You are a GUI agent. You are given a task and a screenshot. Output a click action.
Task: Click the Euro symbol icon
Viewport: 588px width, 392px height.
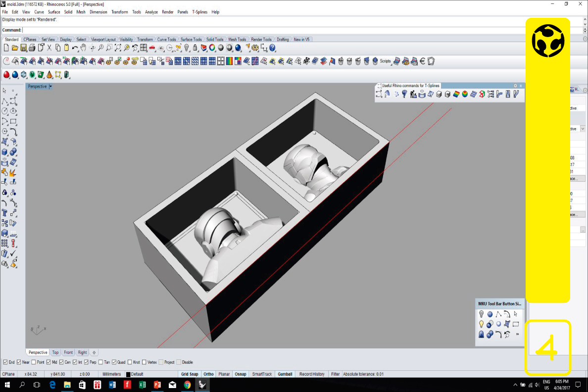[423, 61]
